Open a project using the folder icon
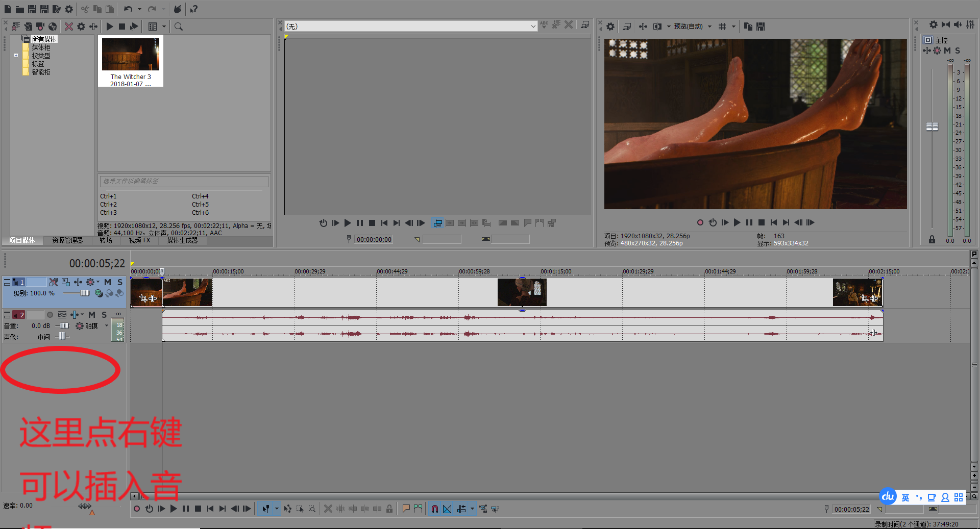Screen dimensions: 980x529 20,9
